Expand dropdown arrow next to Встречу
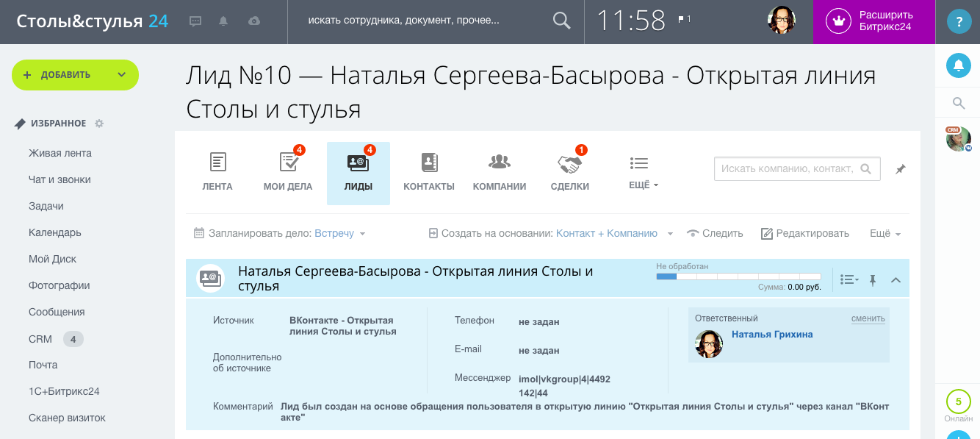The height and width of the screenshot is (439, 980). point(362,234)
